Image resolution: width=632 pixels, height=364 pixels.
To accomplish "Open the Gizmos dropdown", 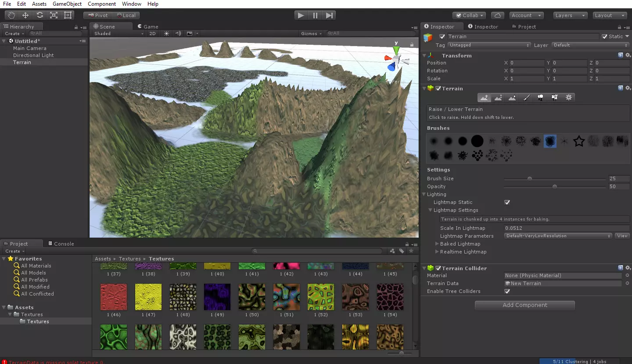I will coord(311,33).
